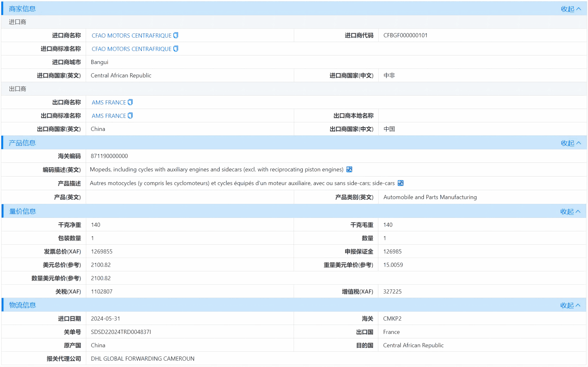Open the importer standard name CFAO link
This screenshot has width=588, height=367.
(x=131, y=49)
